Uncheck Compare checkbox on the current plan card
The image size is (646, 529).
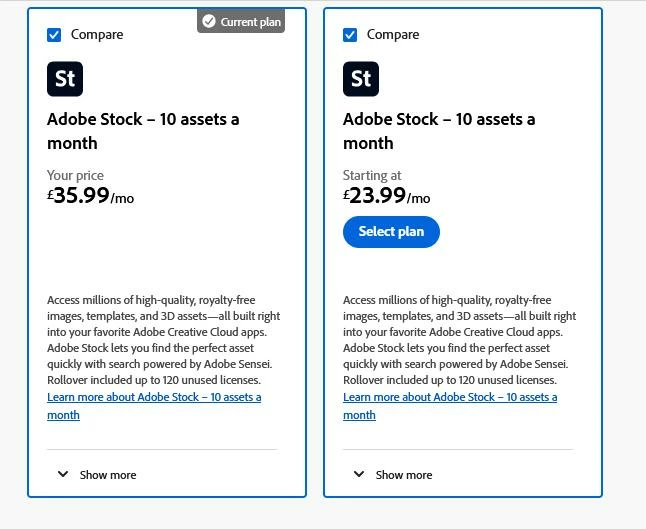pyautogui.click(x=54, y=35)
